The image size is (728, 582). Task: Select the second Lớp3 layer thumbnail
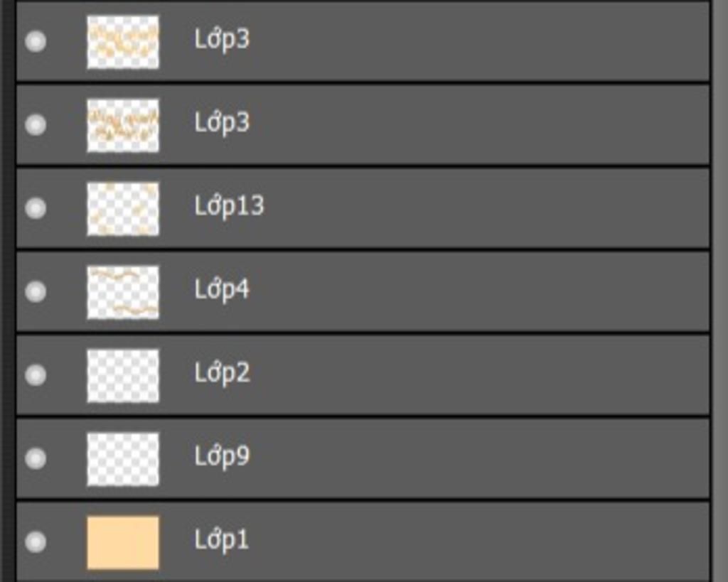click(123, 125)
